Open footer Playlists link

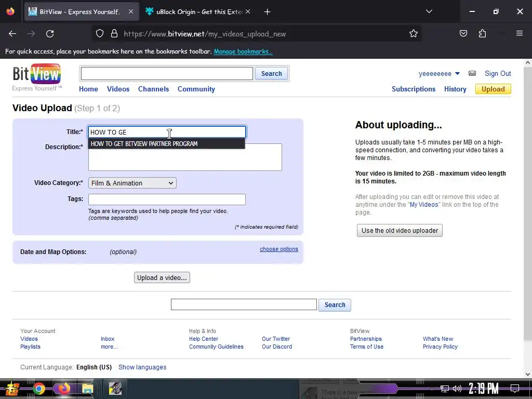pyautogui.click(x=30, y=347)
